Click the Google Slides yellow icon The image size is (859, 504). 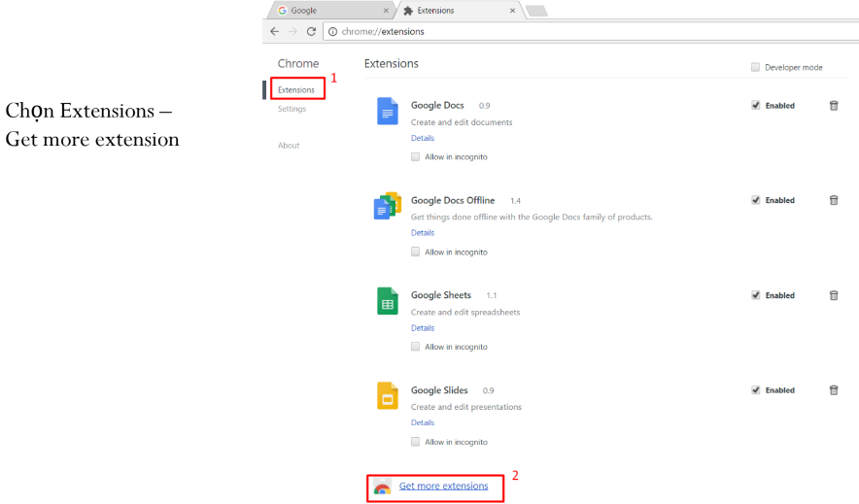(x=388, y=396)
